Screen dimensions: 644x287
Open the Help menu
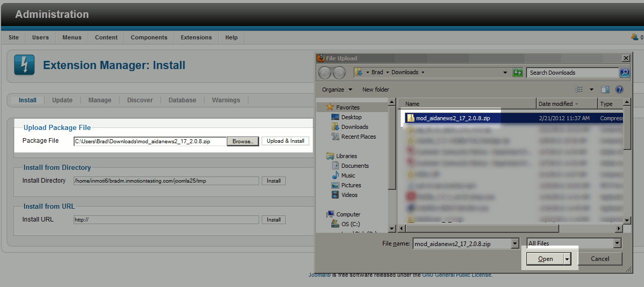232,37
